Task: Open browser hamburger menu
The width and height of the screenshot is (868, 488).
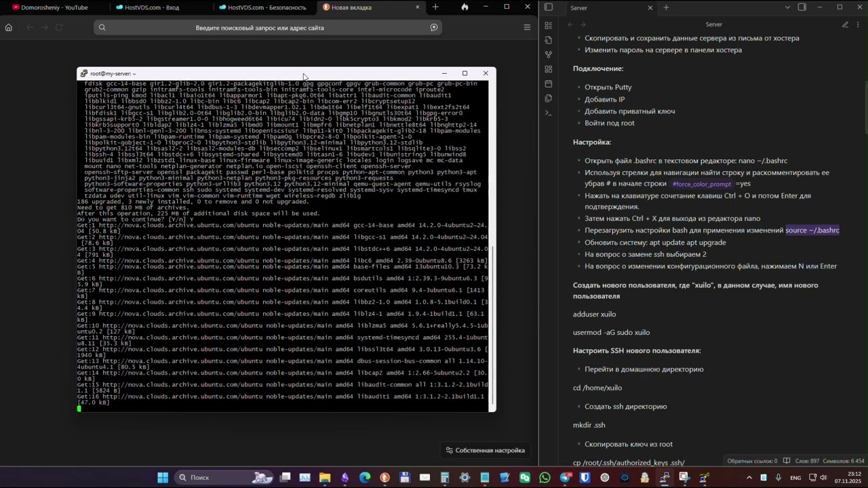Action: pyautogui.click(x=527, y=28)
